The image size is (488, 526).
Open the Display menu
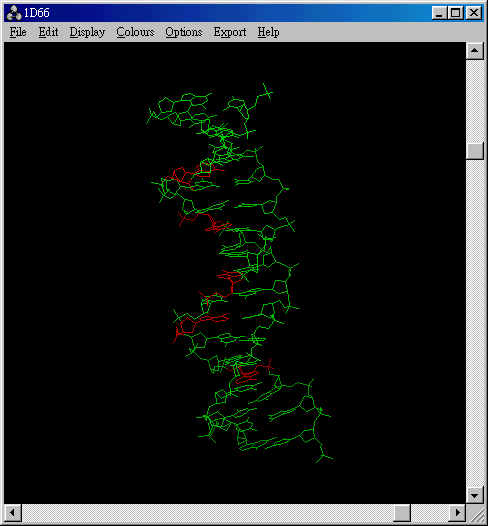[87, 32]
